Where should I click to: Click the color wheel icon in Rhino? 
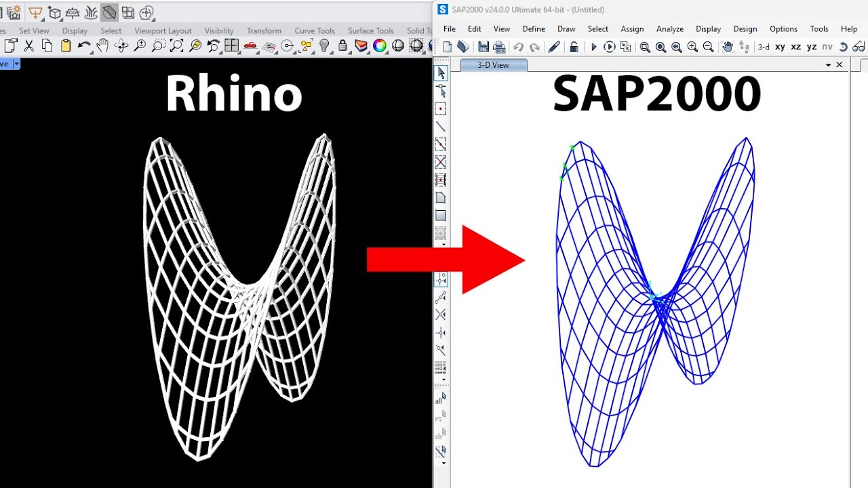tap(380, 46)
